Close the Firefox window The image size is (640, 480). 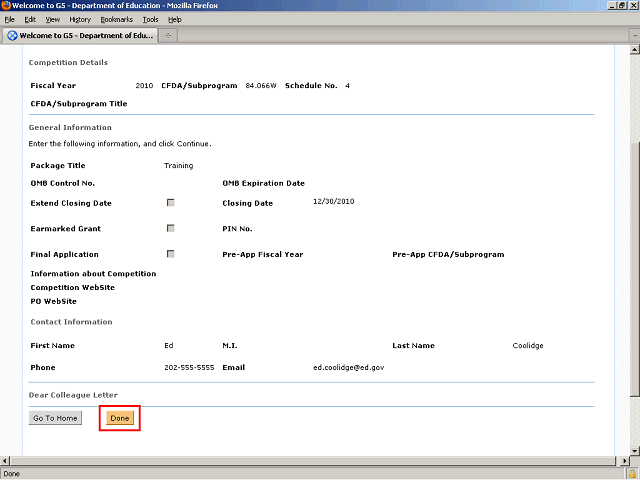(x=633, y=5)
